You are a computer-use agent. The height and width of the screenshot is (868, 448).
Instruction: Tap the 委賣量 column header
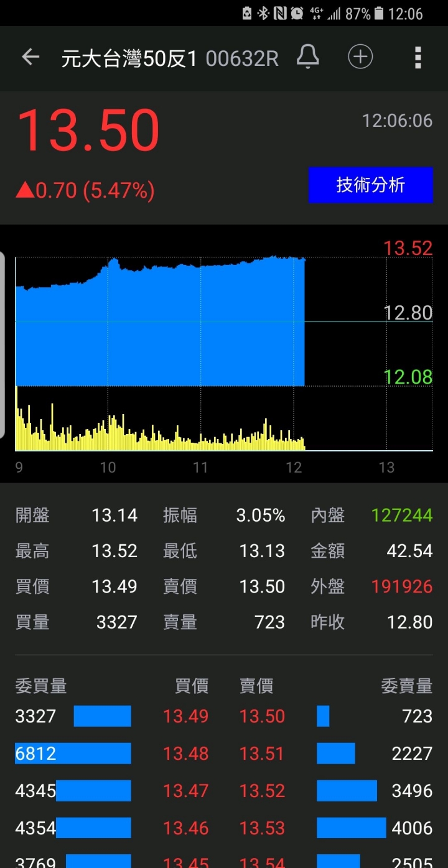click(407, 686)
